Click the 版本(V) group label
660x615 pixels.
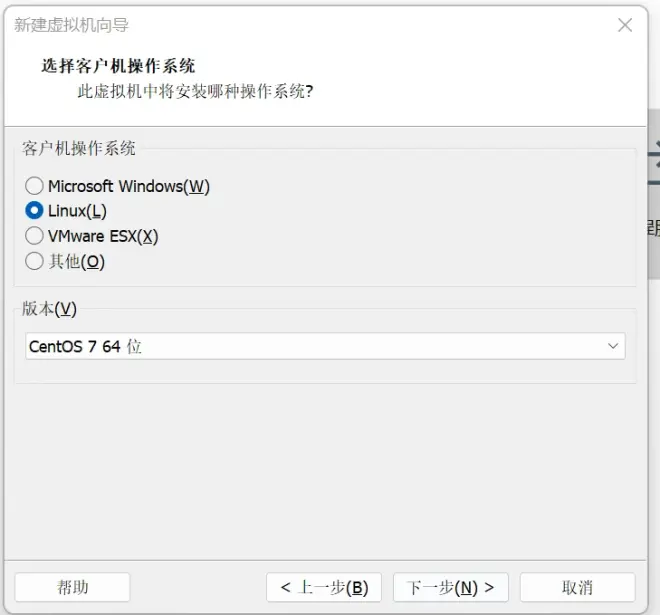49,309
